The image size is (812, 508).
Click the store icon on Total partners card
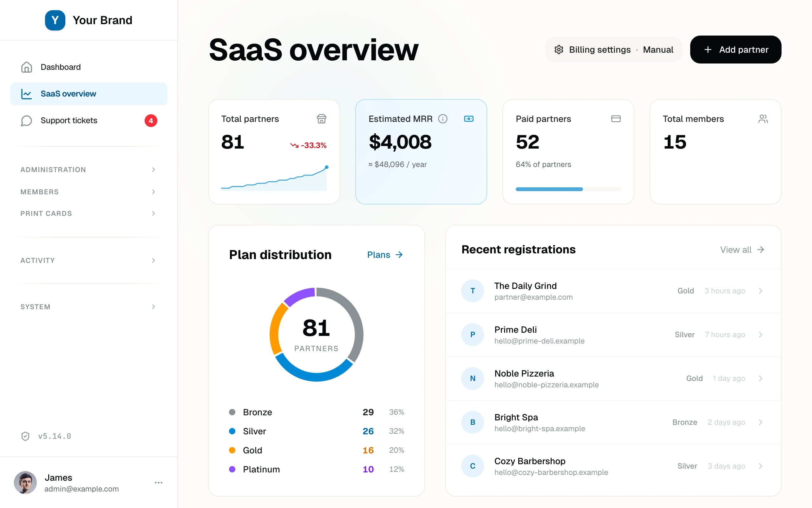[321, 119]
